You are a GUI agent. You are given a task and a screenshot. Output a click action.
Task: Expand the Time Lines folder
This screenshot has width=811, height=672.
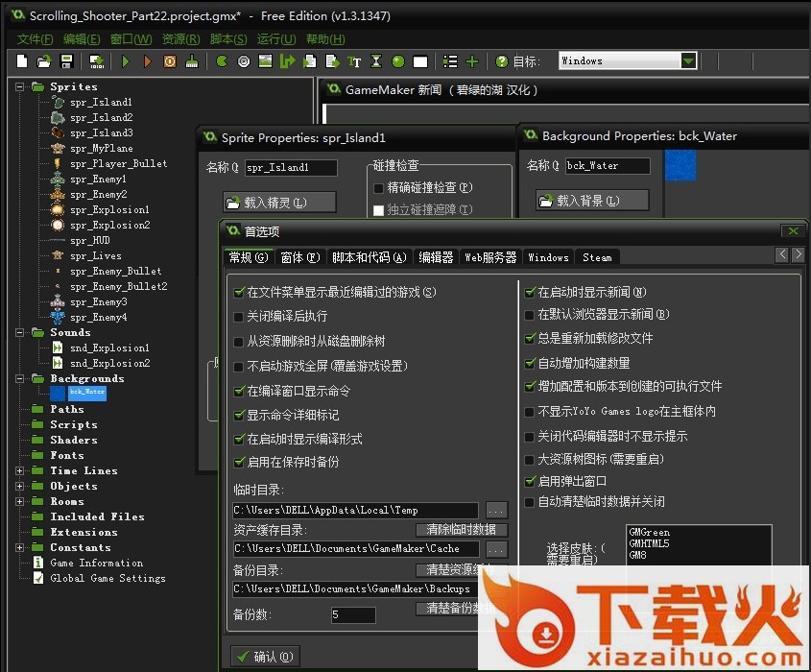click(19, 470)
